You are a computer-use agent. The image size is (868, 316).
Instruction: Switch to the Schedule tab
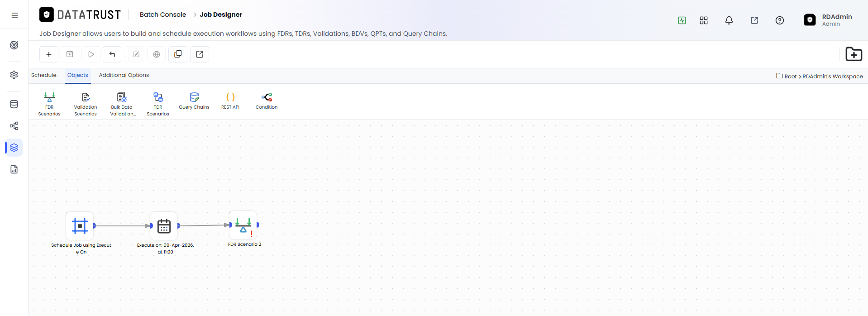click(x=44, y=75)
